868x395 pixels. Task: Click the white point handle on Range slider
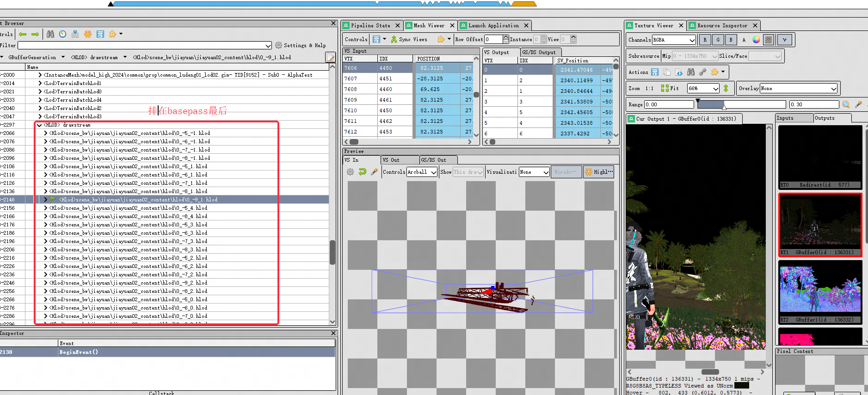[724, 107]
